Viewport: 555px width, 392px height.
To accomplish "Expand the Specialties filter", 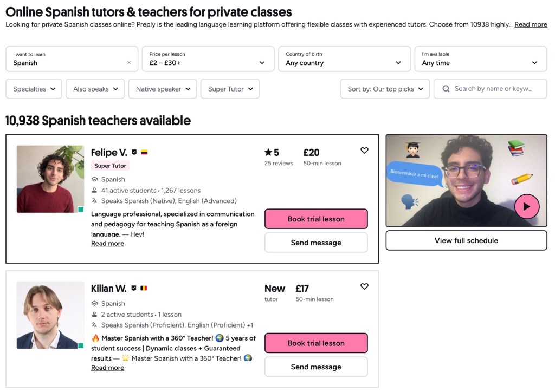I will click(34, 89).
